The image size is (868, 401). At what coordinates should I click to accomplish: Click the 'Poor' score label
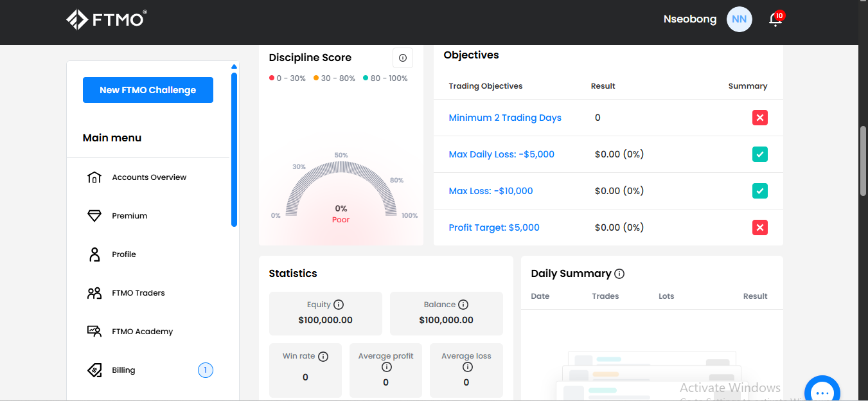pos(341,220)
